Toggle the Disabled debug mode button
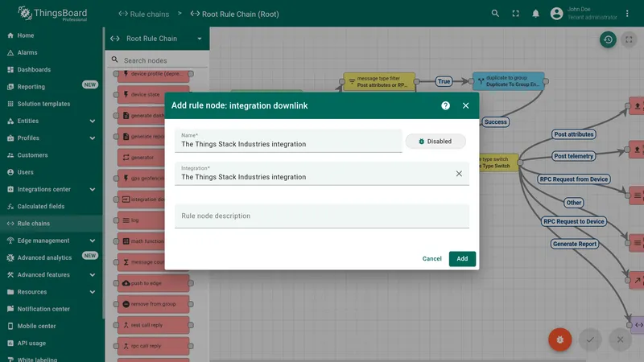Screen dimensions: 644x362 [x=436, y=142]
